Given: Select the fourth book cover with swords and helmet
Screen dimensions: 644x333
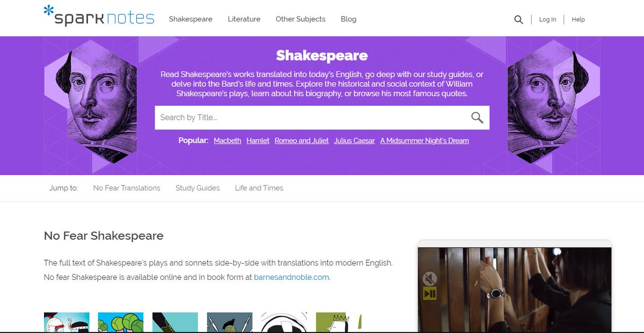Looking at the screenshot, I should tap(230, 322).
